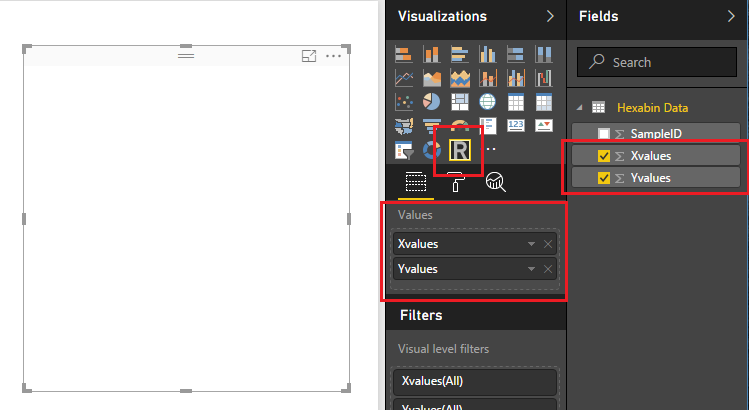This screenshot has width=749, height=410.
Task: Collapse the Fields pane chevron
Action: 731,16
